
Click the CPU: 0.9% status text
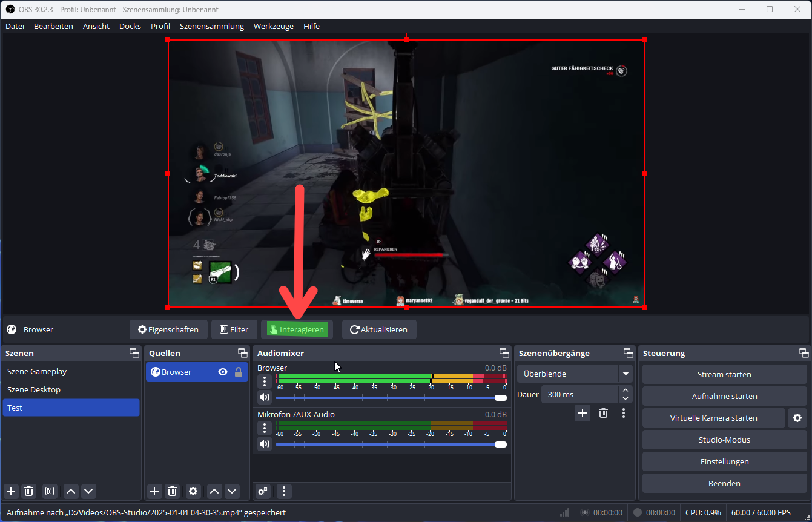point(703,512)
